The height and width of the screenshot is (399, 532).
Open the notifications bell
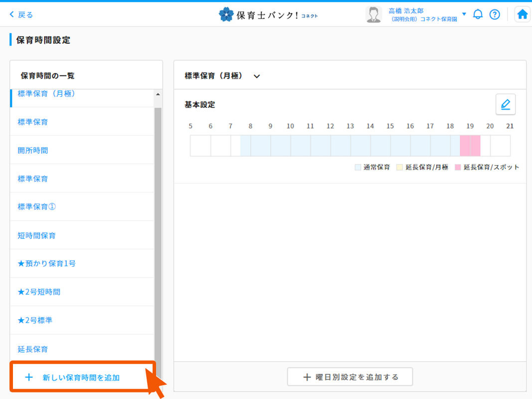coord(478,14)
